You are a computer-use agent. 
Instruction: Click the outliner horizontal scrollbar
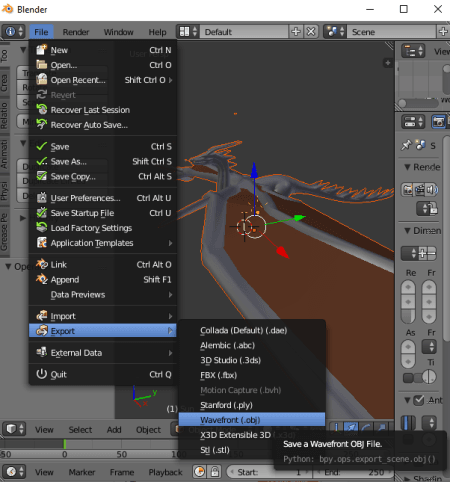click(x=418, y=103)
